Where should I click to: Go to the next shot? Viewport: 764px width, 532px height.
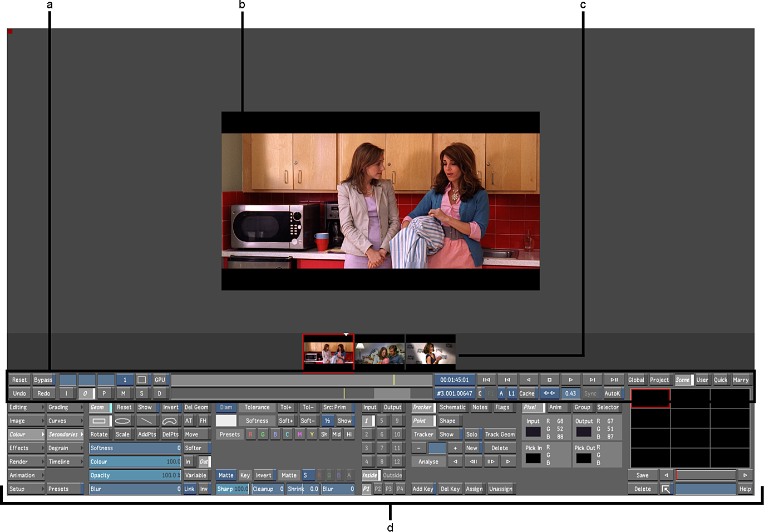click(x=592, y=380)
